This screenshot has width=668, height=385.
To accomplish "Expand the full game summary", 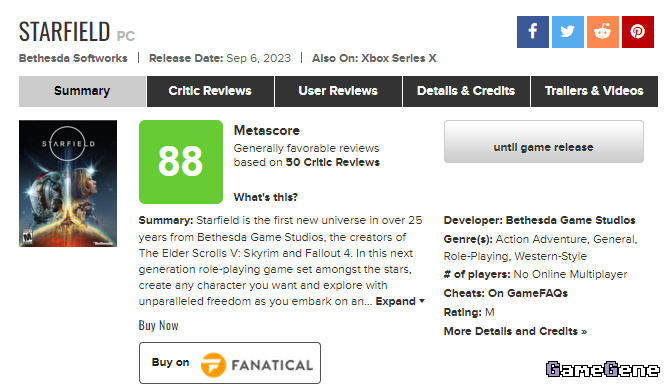I will (400, 301).
